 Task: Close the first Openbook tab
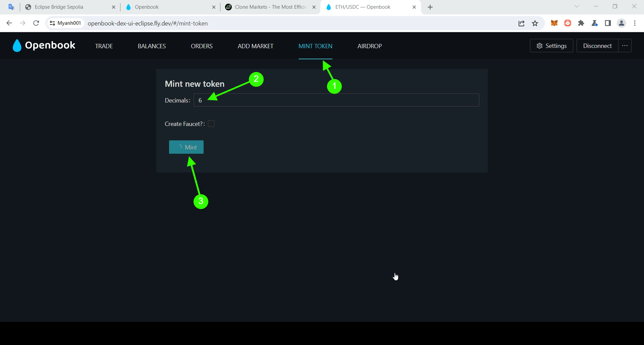pyautogui.click(x=214, y=7)
